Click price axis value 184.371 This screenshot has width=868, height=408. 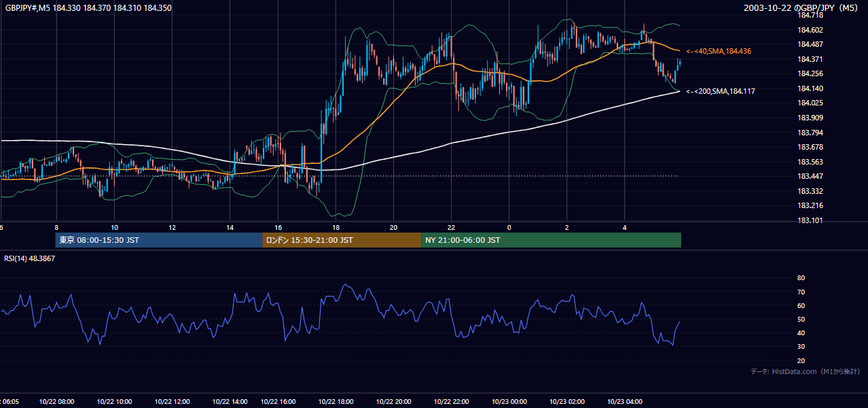(810, 60)
